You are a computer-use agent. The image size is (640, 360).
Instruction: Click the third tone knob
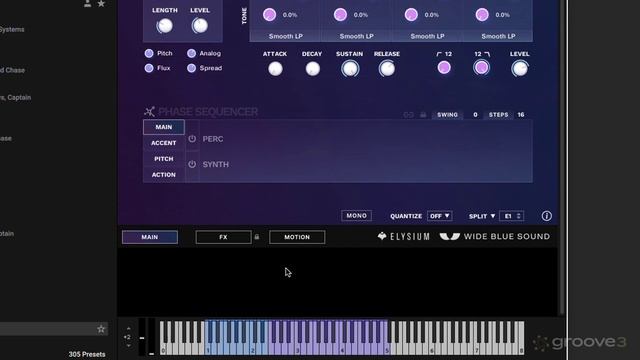click(x=411, y=15)
